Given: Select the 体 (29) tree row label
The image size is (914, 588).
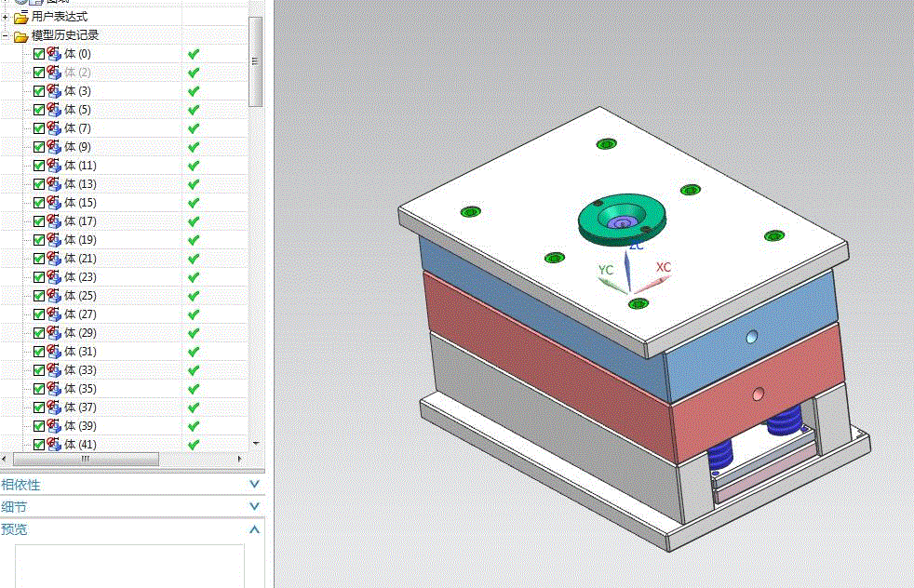Looking at the screenshot, I should click(80, 333).
